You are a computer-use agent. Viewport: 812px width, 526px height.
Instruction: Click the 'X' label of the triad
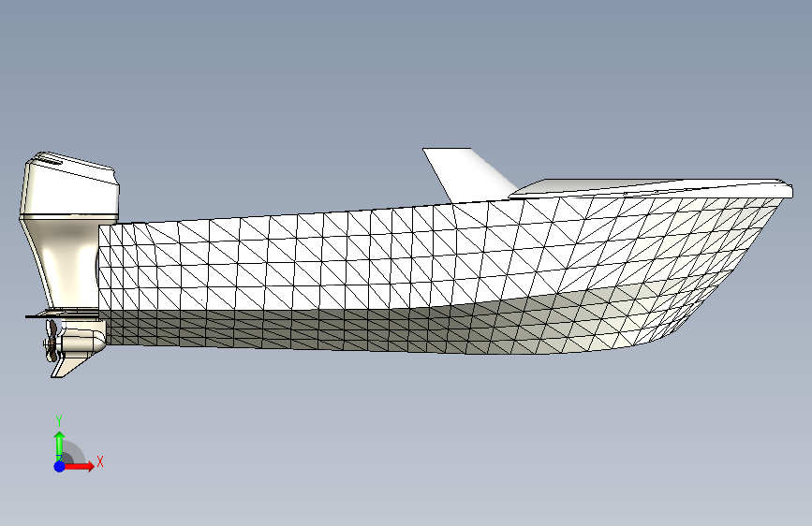[x=100, y=461]
